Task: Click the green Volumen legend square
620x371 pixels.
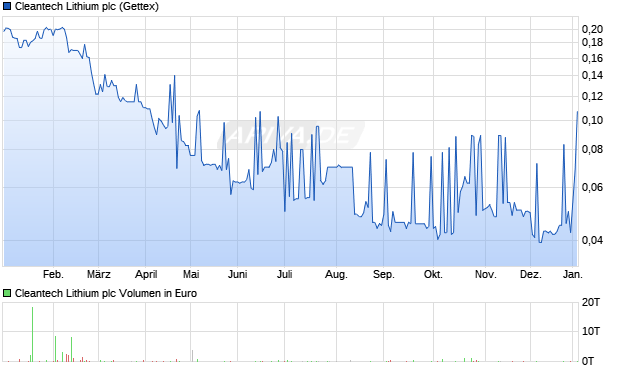Action: 7,293
